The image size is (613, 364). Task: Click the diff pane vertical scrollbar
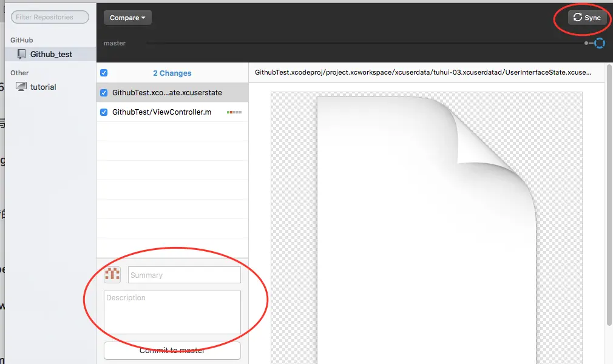[x=609, y=195]
